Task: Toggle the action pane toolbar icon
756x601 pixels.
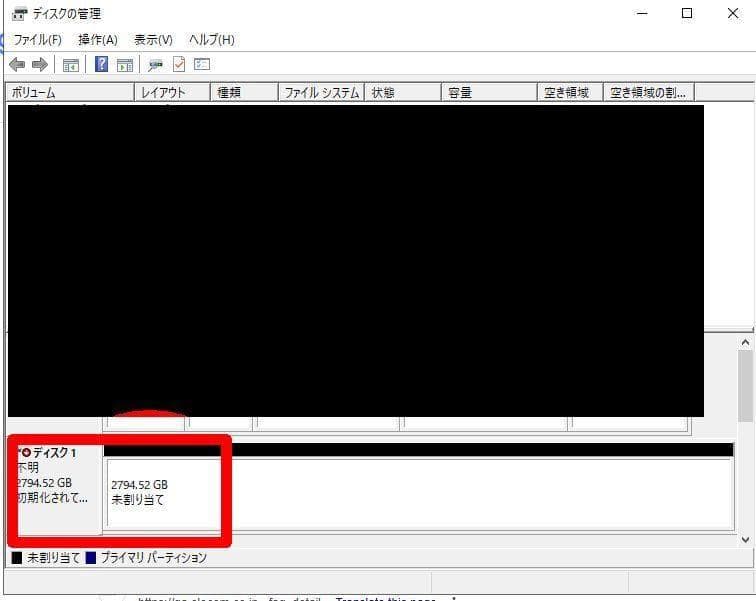Action: click(125, 65)
